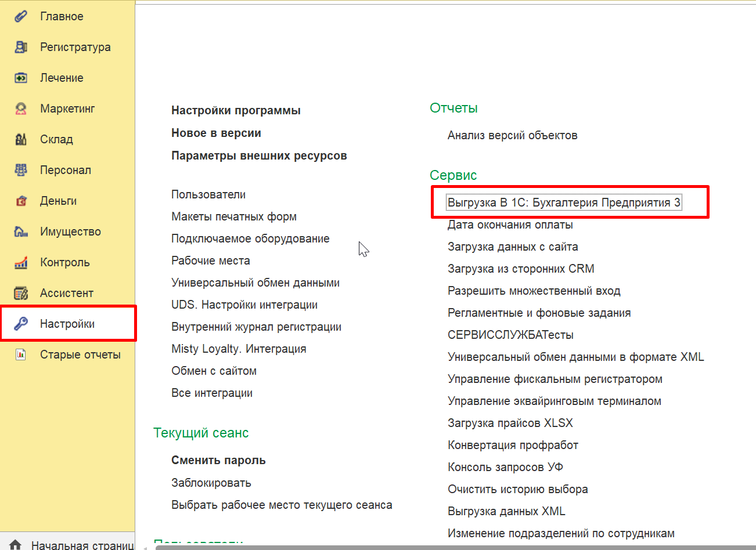Click the Деньги wallet icon
The image size is (756, 550).
pyautogui.click(x=21, y=201)
